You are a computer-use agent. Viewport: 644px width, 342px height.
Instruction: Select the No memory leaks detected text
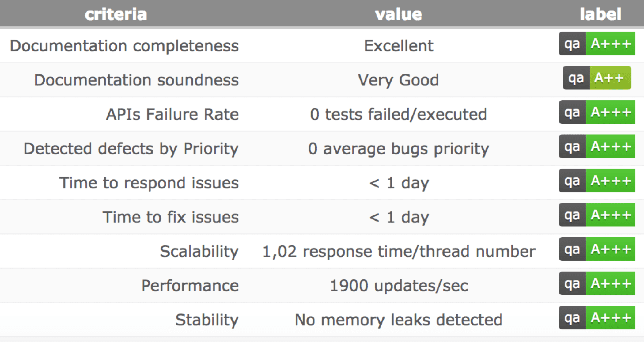tap(399, 320)
